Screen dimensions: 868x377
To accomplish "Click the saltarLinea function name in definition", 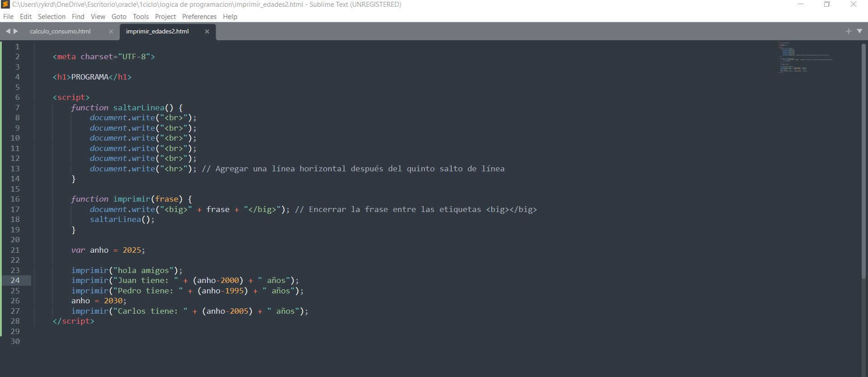I will 139,108.
